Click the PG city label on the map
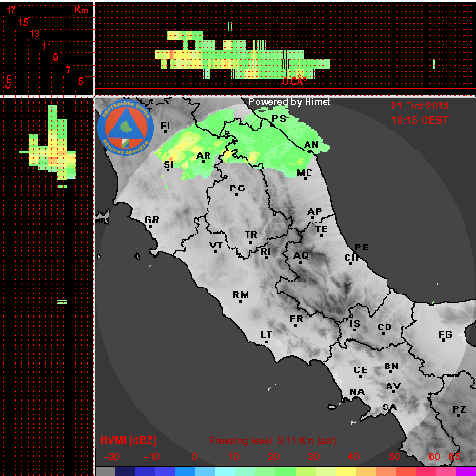476x476 pixels. [237, 188]
